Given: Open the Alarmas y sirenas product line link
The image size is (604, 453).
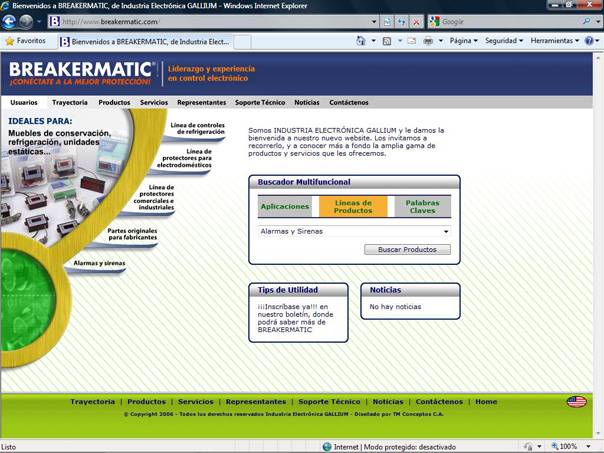Looking at the screenshot, I should coord(99,263).
